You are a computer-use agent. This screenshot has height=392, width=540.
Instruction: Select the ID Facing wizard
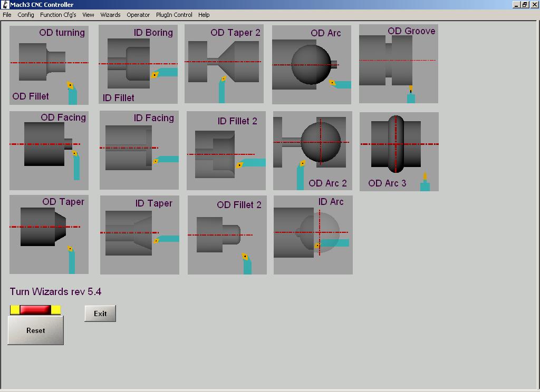[x=139, y=150]
